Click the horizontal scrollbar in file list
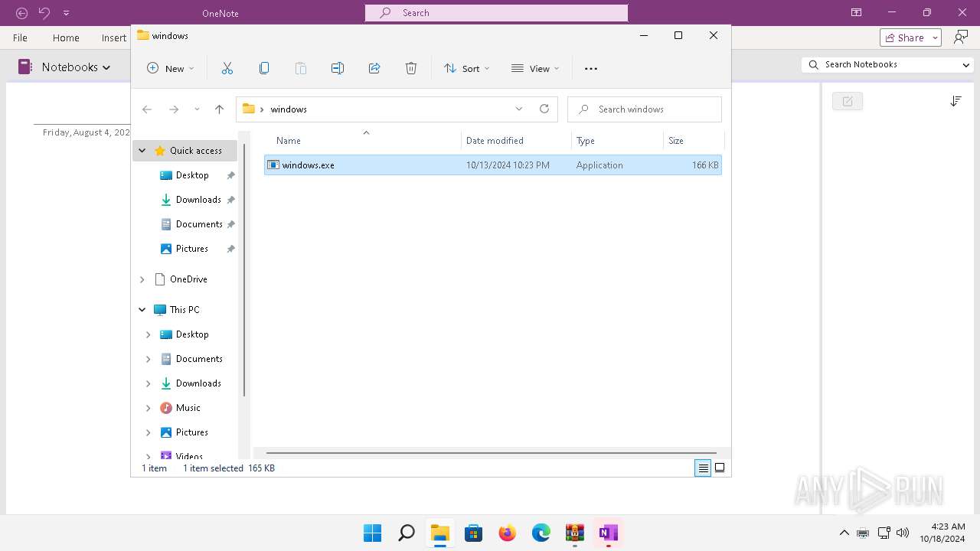Screen dimensions: 980x551 click(491, 452)
